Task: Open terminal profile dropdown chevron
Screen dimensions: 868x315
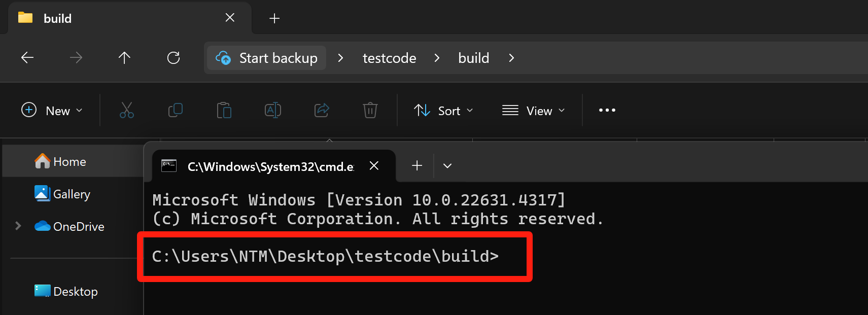Action: coord(447,166)
